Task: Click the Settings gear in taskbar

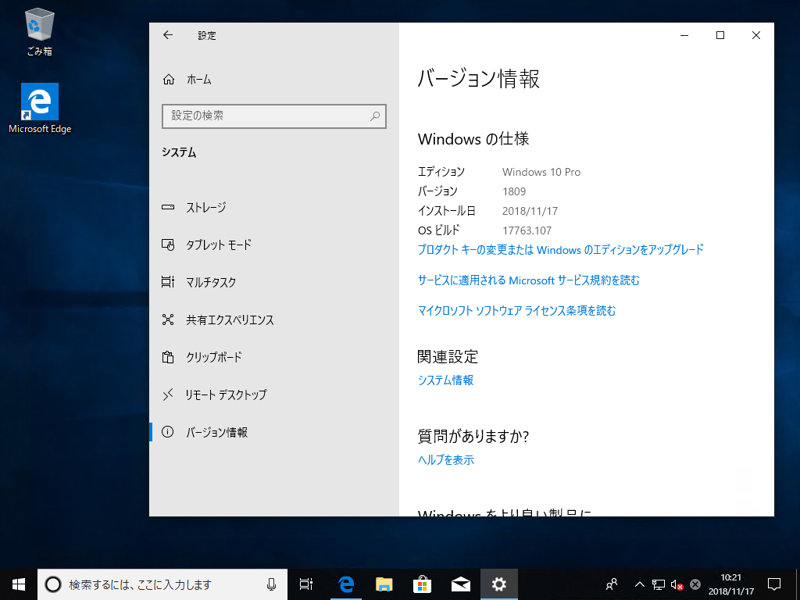Action: 499,584
